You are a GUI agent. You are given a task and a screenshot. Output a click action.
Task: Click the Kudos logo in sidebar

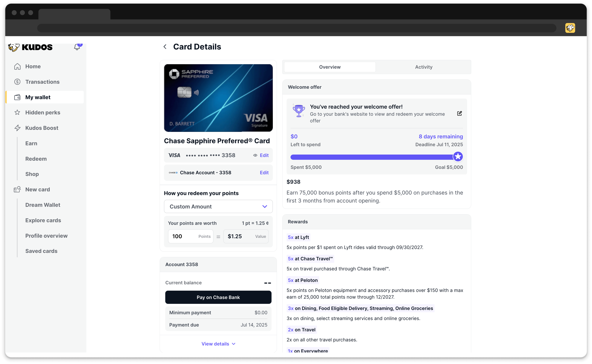pos(30,47)
